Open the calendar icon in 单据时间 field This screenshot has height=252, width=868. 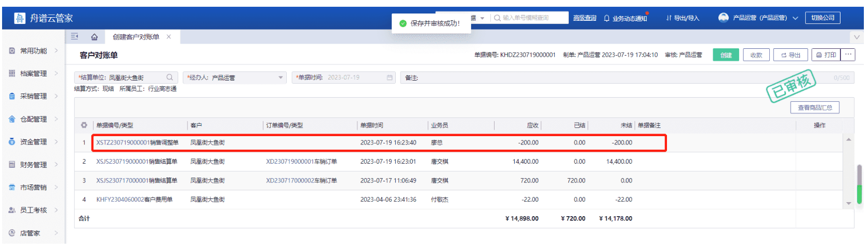pos(390,77)
